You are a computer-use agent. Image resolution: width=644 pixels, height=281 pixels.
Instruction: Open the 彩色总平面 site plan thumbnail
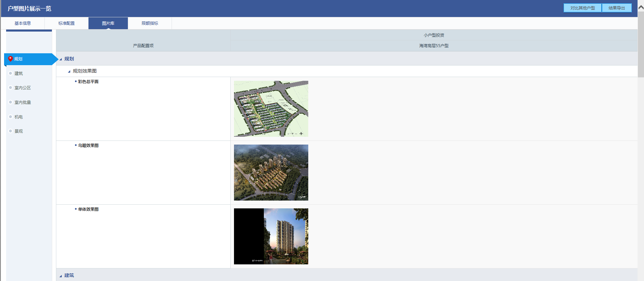pyautogui.click(x=271, y=109)
